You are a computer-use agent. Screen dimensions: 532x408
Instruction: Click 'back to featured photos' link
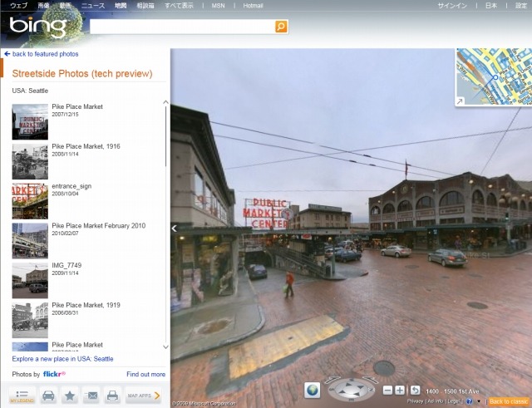45,54
